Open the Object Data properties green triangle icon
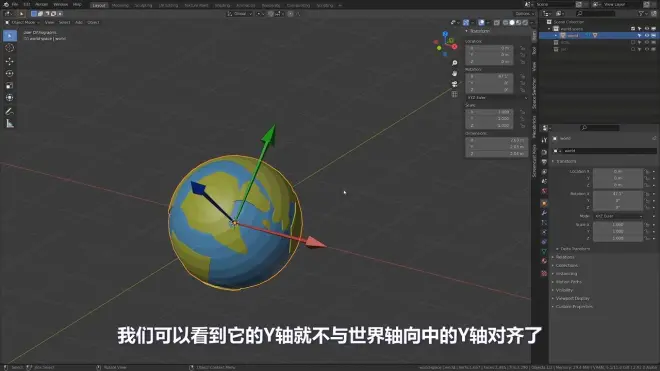This screenshot has width=660, height=371. coord(544,252)
